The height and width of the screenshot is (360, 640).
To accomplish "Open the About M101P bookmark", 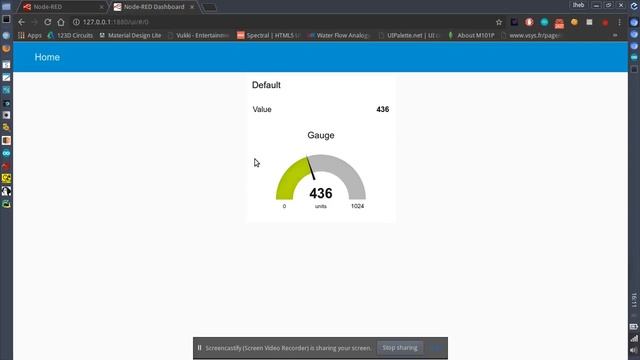I will tap(471, 36).
